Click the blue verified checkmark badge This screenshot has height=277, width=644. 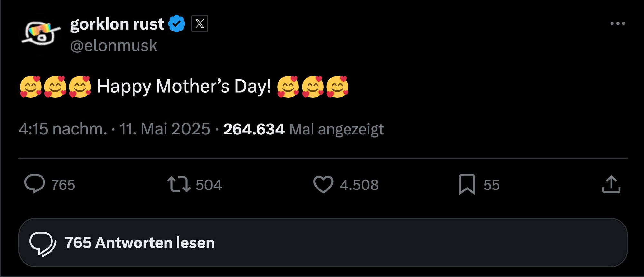(x=177, y=23)
